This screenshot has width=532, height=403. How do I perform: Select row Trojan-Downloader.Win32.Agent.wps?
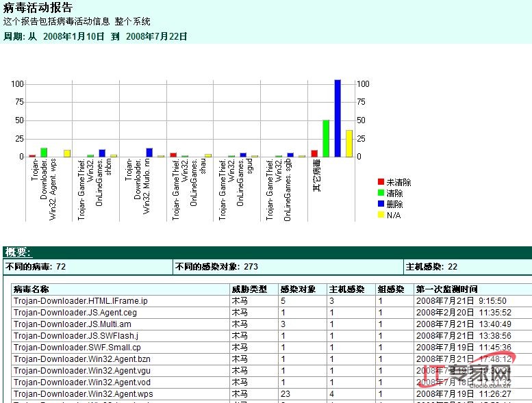[x=271, y=394]
